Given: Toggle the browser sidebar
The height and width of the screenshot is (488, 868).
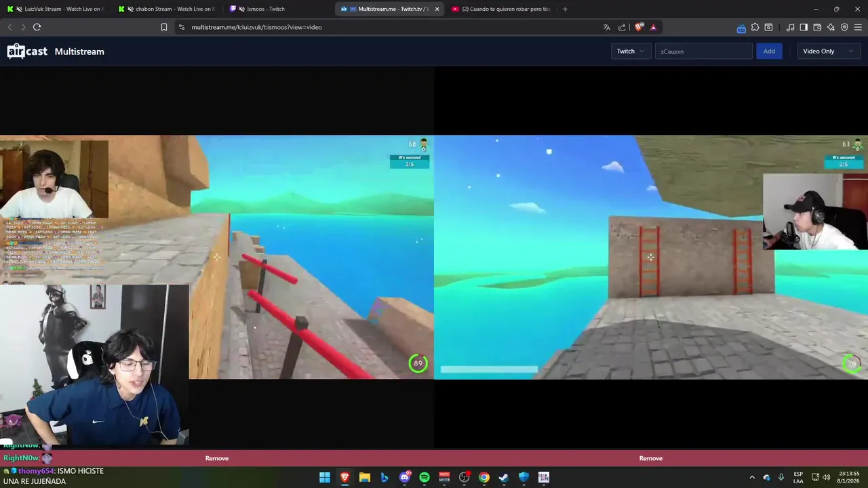Looking at the screenshot, I should (x=804, y=27).
